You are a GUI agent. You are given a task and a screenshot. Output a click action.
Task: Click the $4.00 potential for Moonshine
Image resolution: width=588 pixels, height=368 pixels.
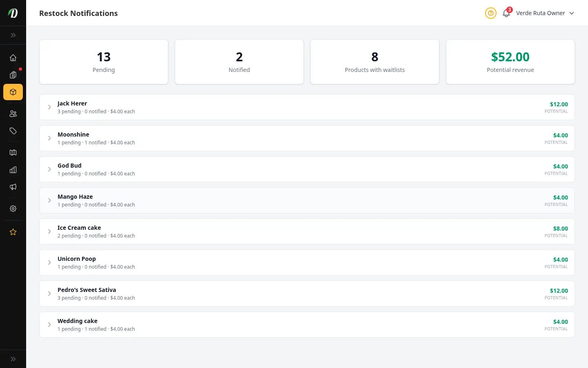pyautogui.click(x=560, y=135)
